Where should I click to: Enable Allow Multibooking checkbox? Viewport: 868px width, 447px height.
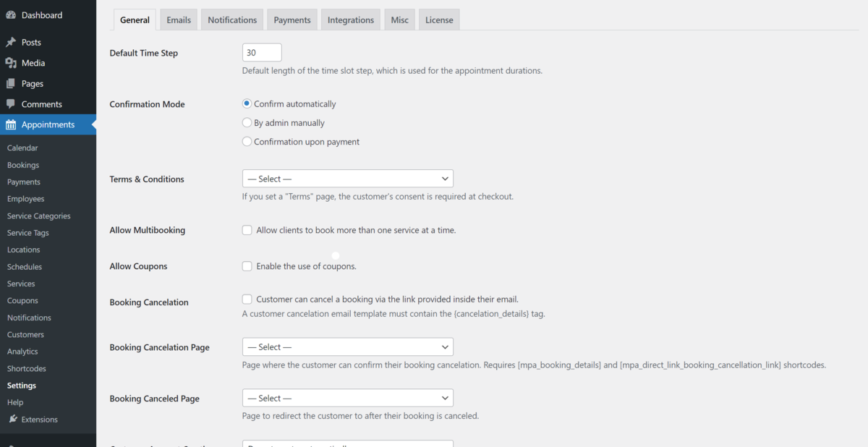click(x=247, y=230)
